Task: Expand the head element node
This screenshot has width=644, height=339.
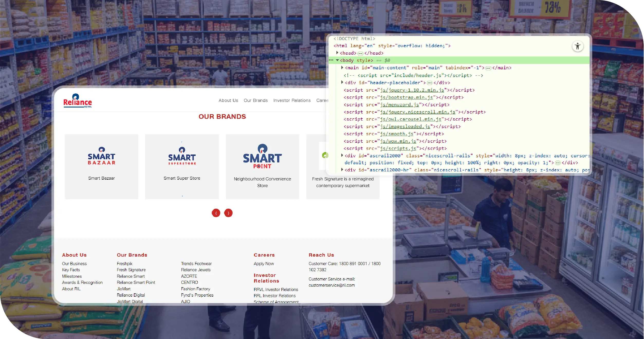Action: point(337,53)
